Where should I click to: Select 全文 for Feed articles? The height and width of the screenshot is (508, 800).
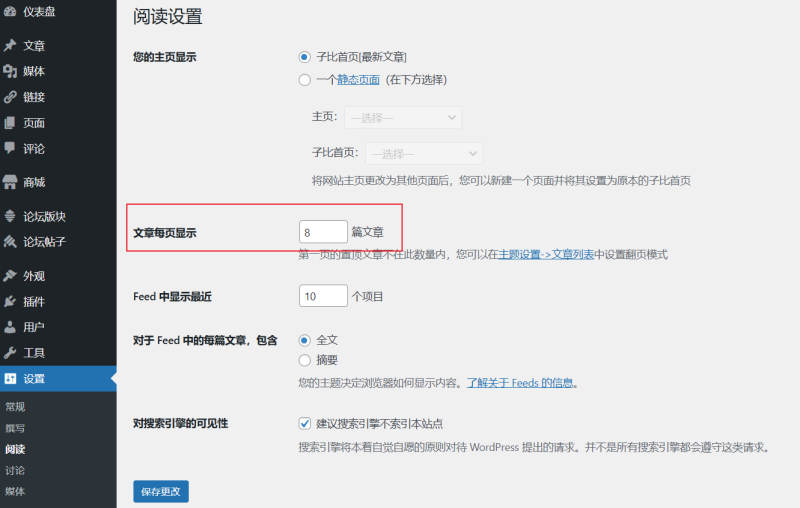pyautogui.click(x=305, y=340)
